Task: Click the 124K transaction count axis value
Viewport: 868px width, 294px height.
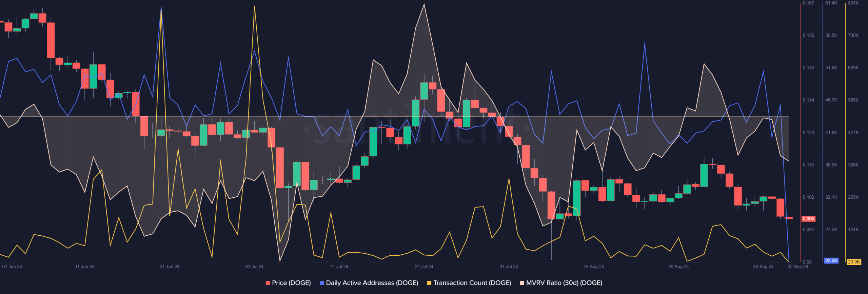Action: click(853, 230)
